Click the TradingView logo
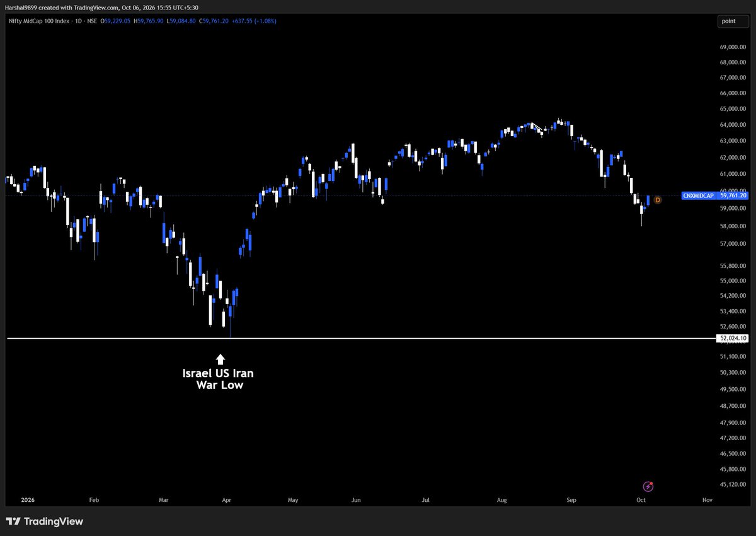The width and height of the screenshot is (756, 536). point(44,521)
